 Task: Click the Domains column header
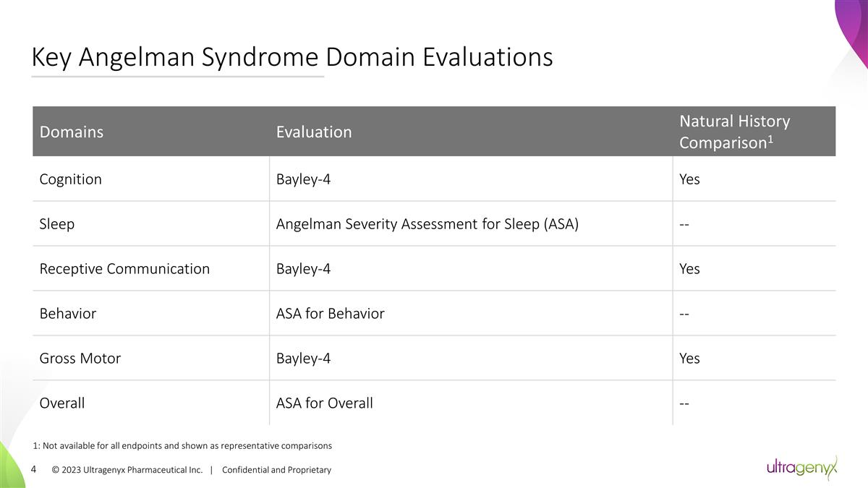pos(71,132)
